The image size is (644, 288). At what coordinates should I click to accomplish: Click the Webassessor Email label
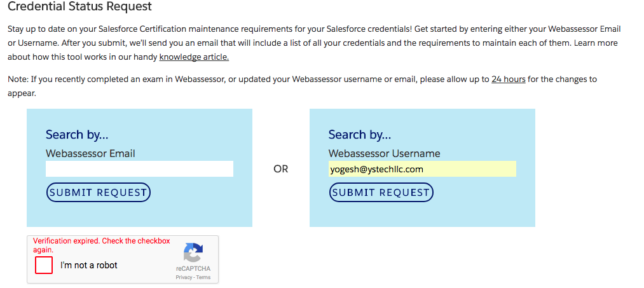[x=90, y=153]
